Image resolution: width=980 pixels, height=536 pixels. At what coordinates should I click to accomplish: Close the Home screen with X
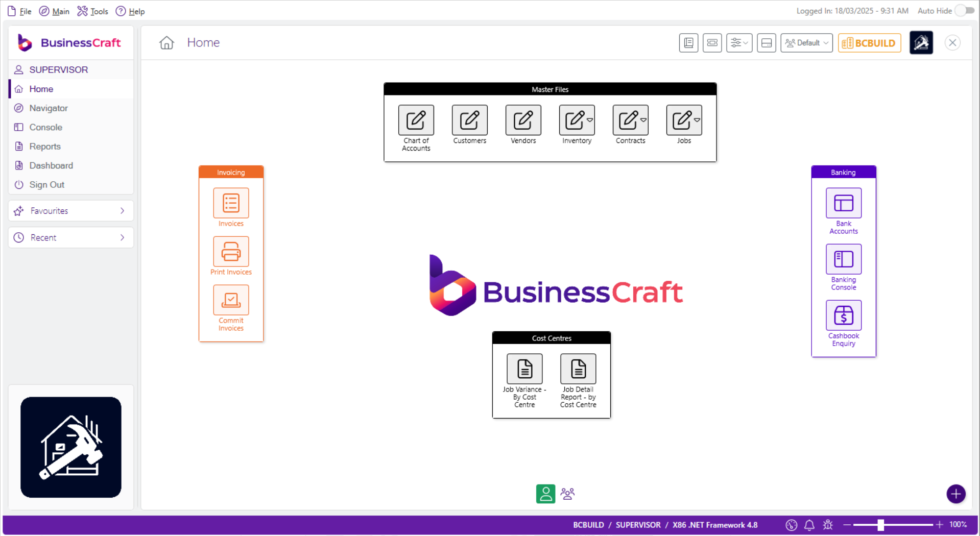(952, 43)
